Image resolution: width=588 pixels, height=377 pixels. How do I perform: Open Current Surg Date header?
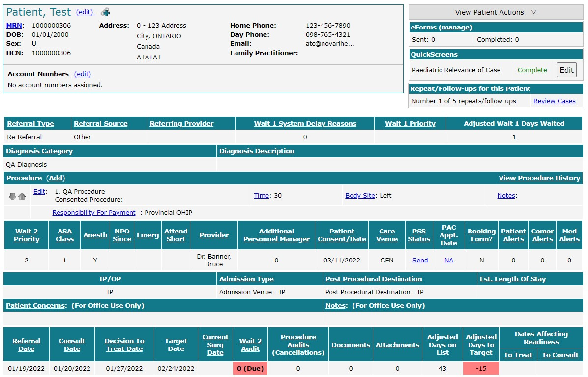coord(215,345)
